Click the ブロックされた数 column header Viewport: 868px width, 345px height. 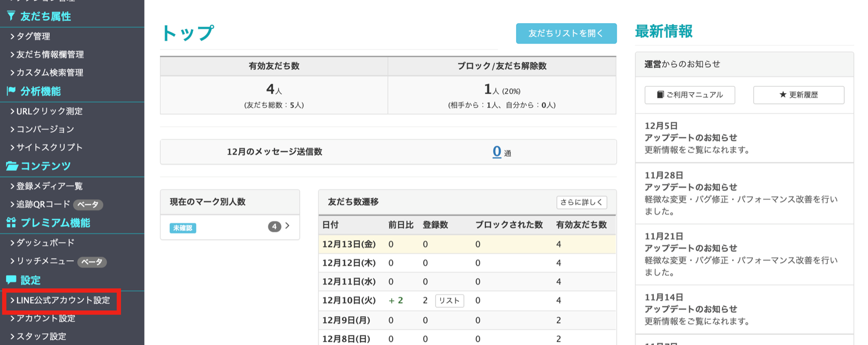(509, 225)
